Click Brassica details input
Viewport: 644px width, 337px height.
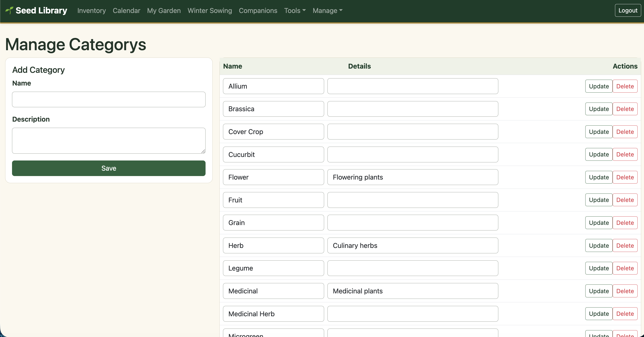pos(413,109)
